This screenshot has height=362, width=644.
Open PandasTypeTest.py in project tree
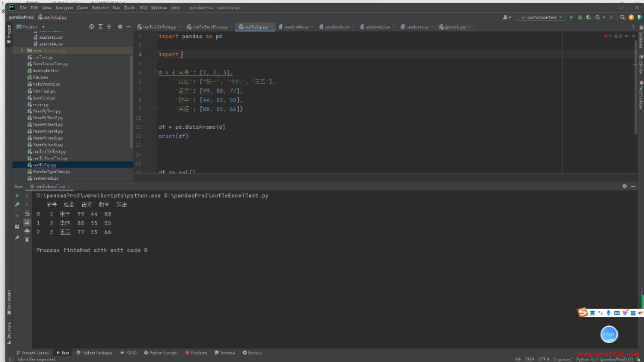51,172
